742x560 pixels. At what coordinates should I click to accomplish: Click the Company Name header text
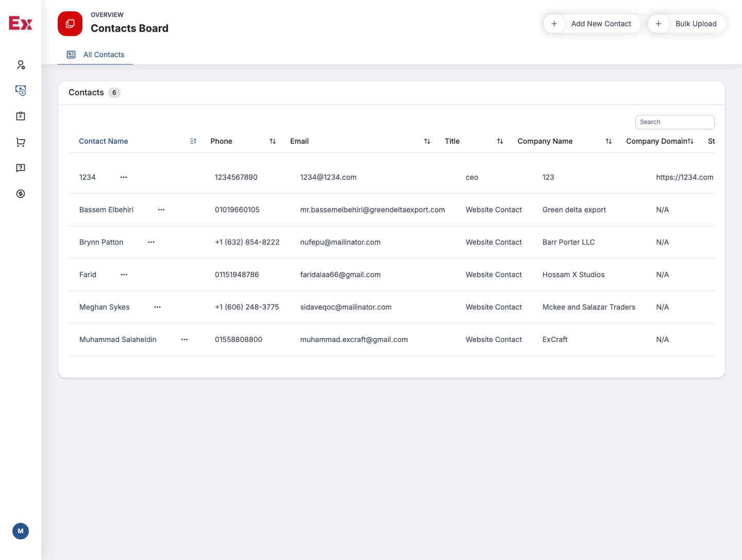point(545,141)
